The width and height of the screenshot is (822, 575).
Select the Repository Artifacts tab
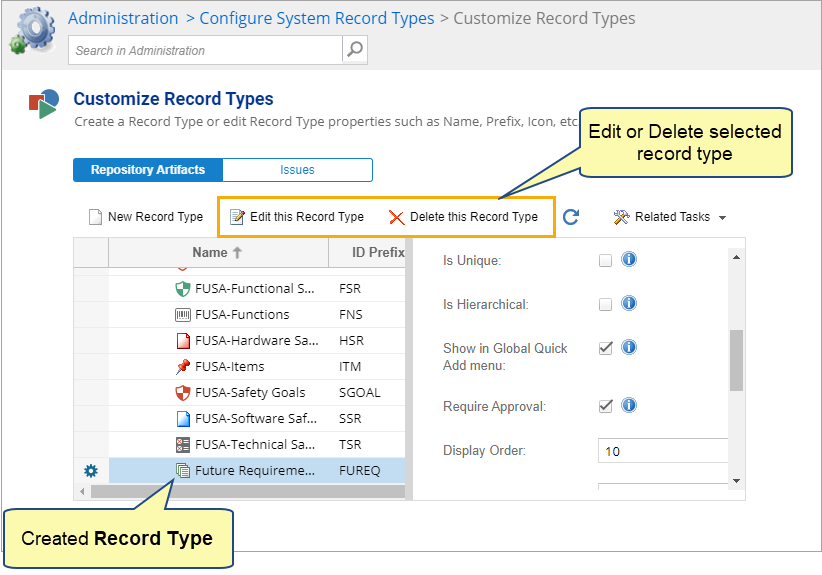pyautogui.click(x=148, y=170)
